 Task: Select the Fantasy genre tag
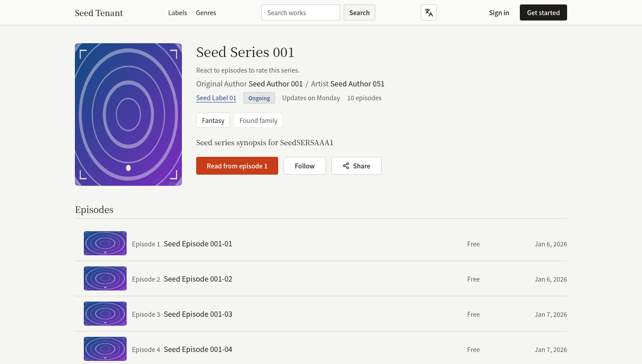tap(213, 120)
